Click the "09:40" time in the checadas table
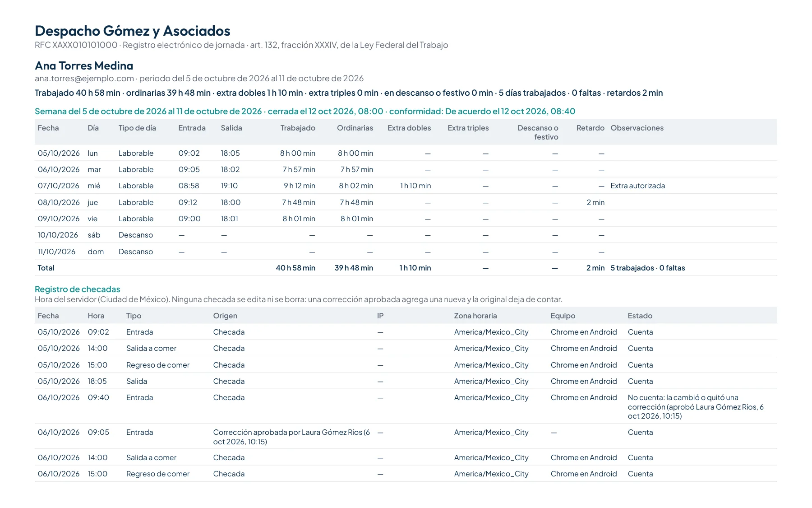This screenshot has height=508, width=812. [98, 398]
